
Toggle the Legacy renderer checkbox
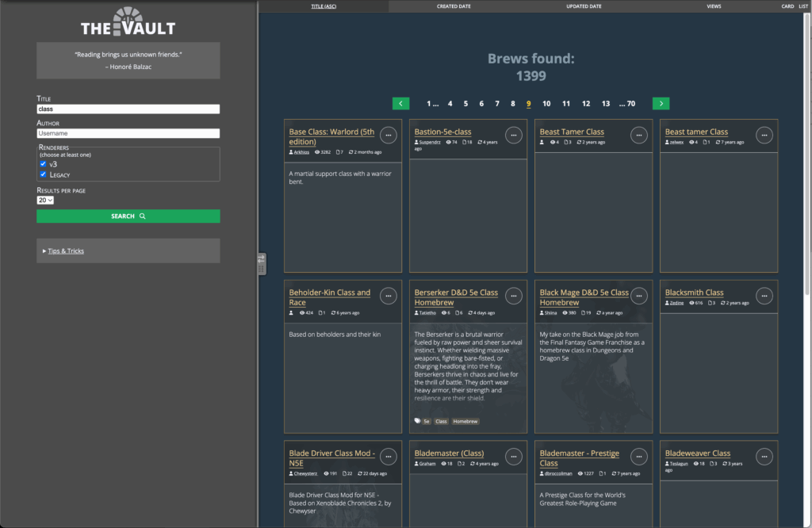(43, 174)
